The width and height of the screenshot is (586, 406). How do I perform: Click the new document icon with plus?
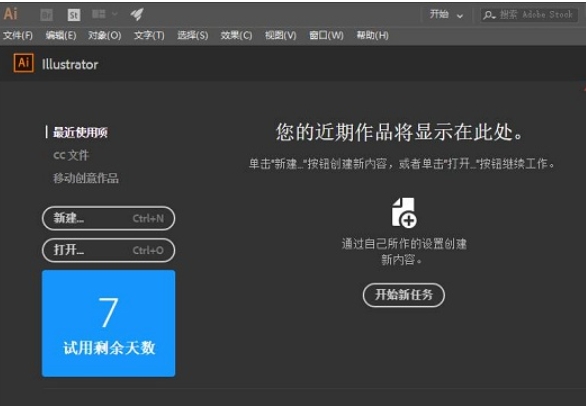coord(404,213)
